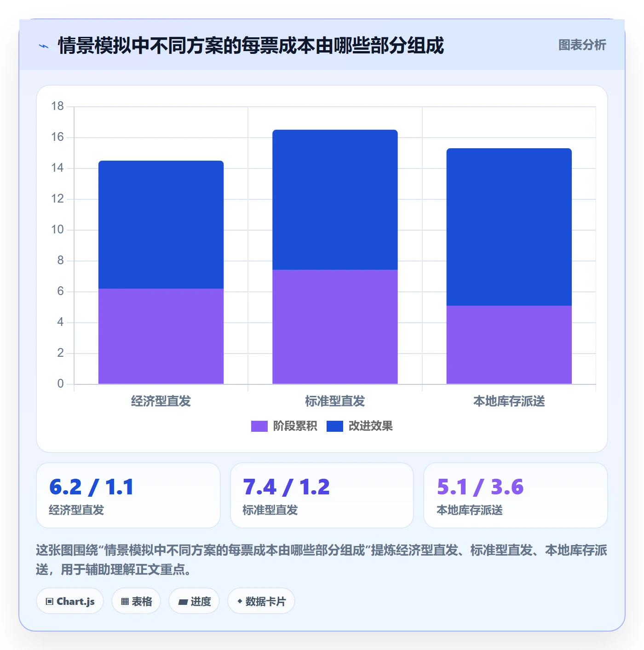Screen dimensions: 644x650
Task: Click the 改进效果 legend label
Action: [x=371, y=426]
